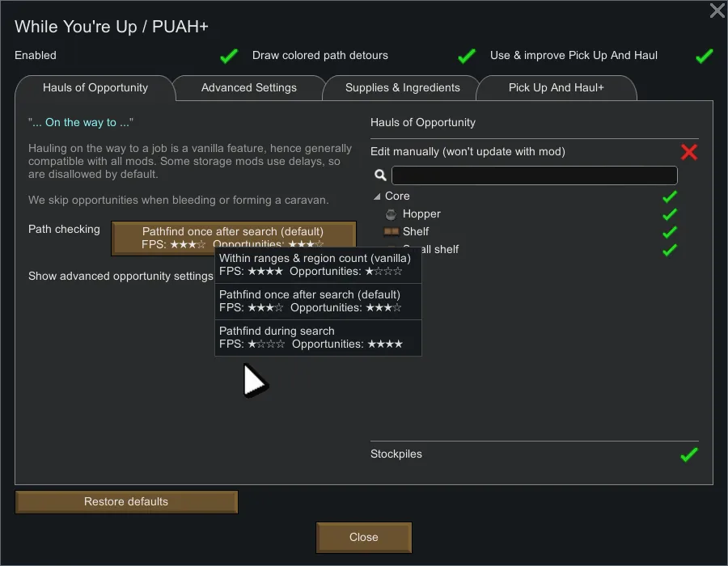Disable Draw colored path detours

pos(466,56)
